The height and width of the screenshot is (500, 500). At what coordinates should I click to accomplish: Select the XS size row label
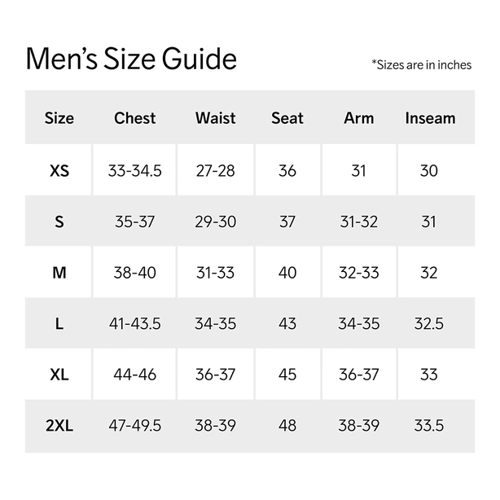point(59,171)
